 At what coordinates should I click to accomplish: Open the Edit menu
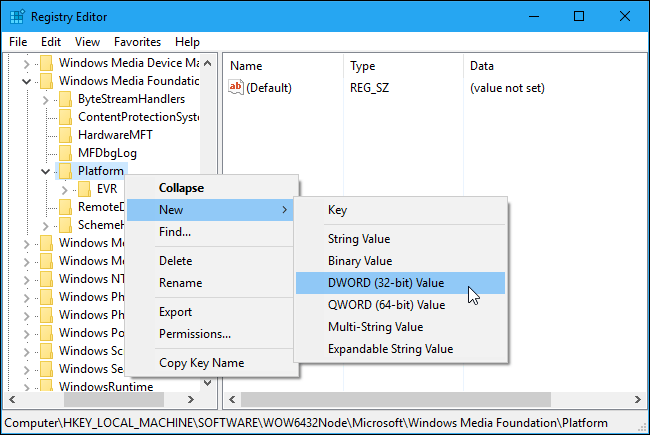pyautogui.click(x=51, y=42)
